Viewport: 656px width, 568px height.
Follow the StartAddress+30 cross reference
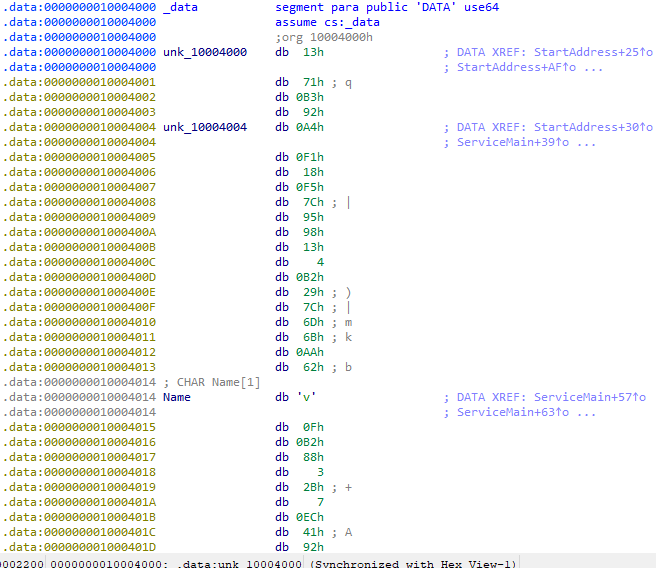590,127
